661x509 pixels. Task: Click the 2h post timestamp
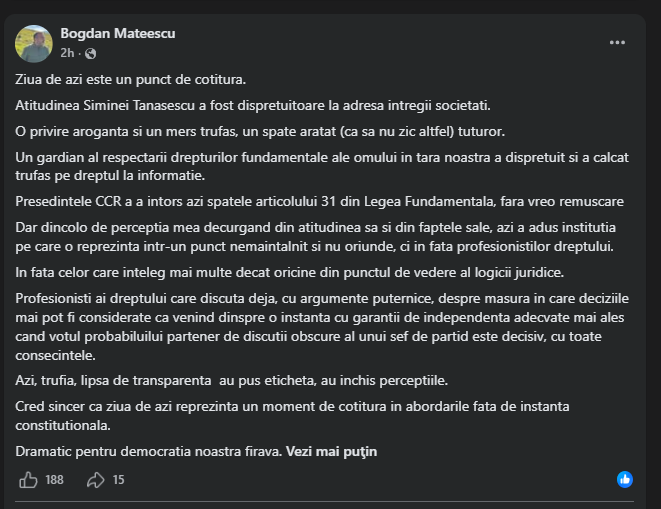[x=67, y=53]
